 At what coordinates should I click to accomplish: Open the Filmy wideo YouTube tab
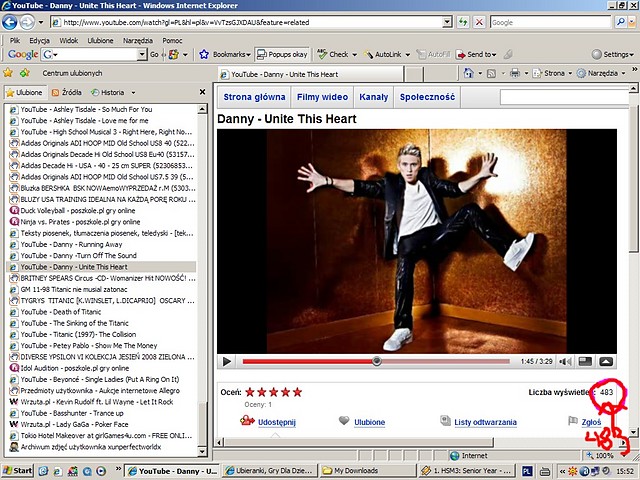(322, 97)
